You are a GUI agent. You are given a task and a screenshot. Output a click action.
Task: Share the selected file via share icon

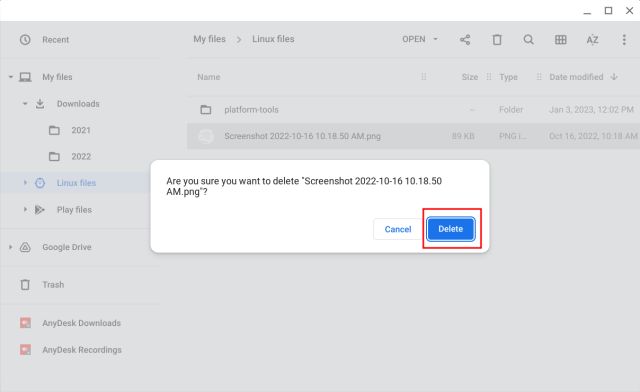click(465, 40)
